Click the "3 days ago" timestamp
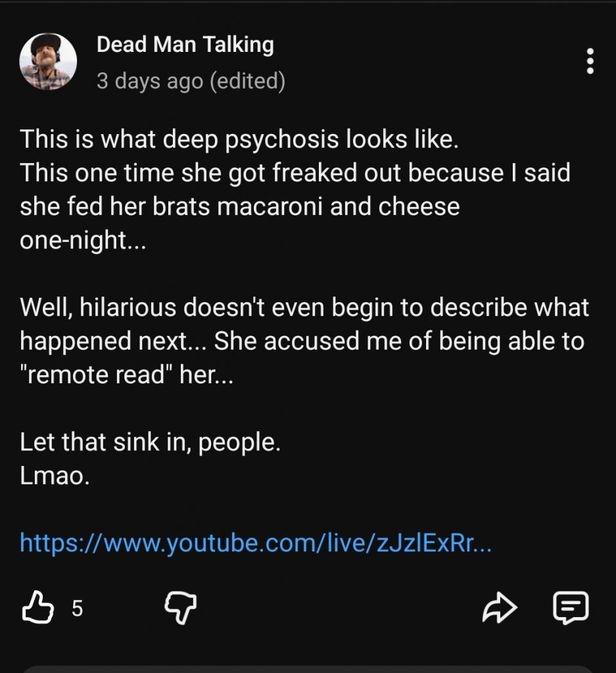This screenshot has height=673, width=616. (149, 81)
